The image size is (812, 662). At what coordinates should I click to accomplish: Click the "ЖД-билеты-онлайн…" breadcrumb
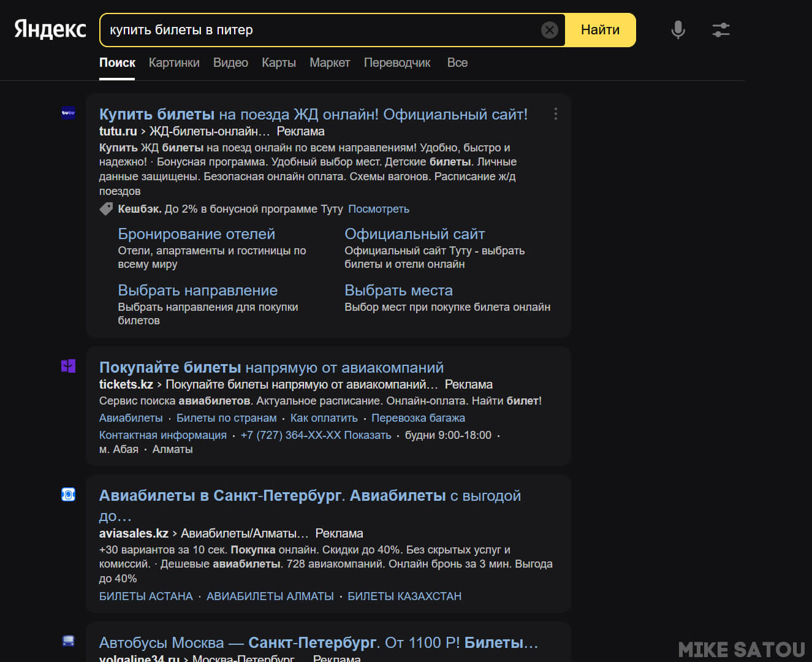pyautogui.click(x=210, y=131)
